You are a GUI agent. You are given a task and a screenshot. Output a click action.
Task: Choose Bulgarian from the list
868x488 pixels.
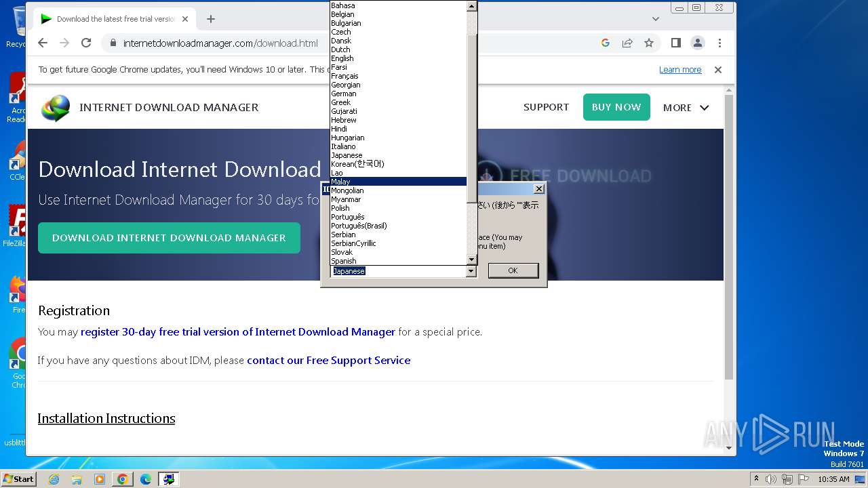pyautogui.click(x=399, y=23)
